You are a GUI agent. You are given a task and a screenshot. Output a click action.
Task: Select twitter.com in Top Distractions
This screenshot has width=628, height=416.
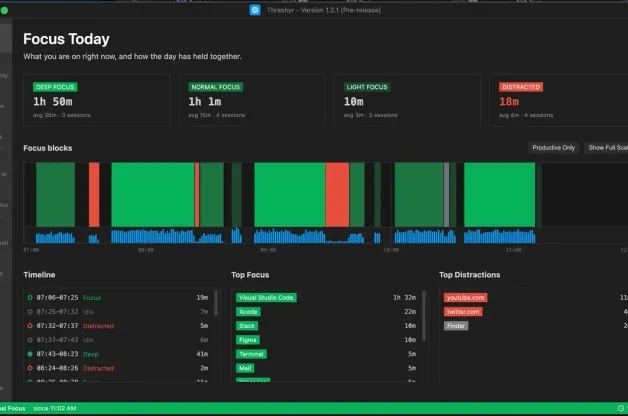pyautogui.click(x=463, y=311)
